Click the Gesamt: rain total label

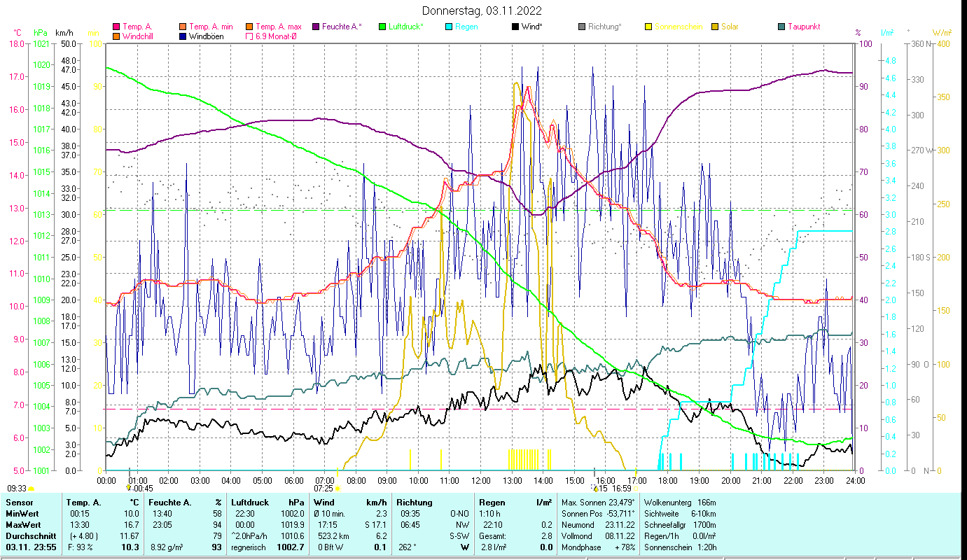493,535
